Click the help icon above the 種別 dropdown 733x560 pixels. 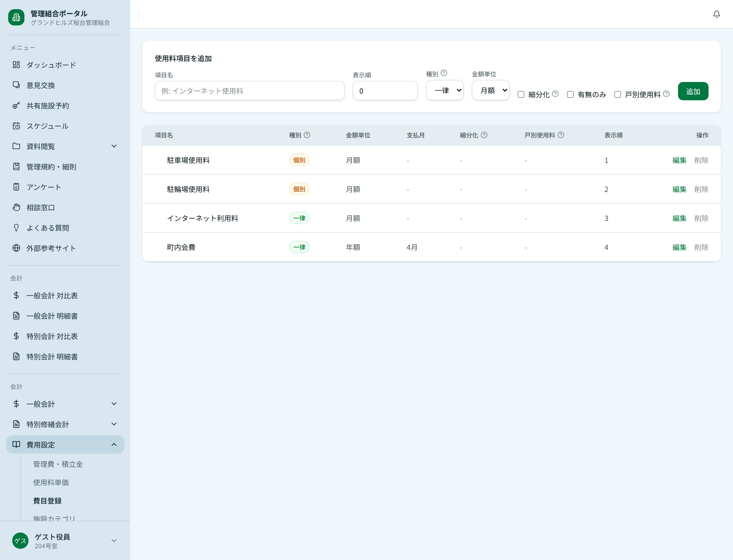pyautogui.click(x=444, y=73)
